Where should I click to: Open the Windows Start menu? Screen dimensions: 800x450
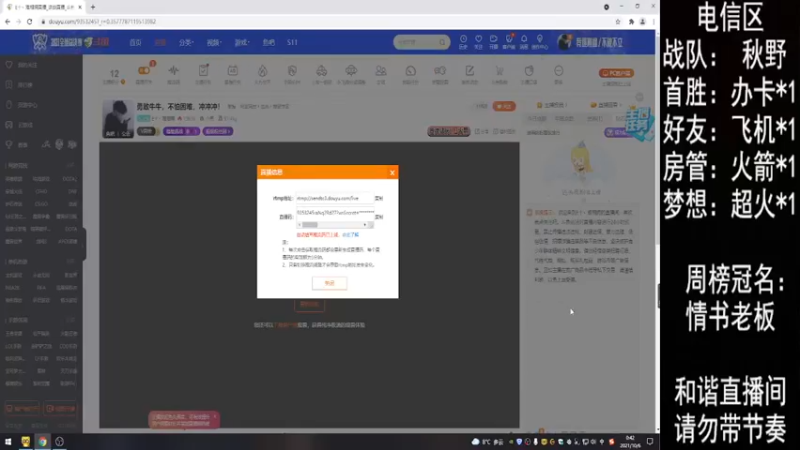pos(8,442)
